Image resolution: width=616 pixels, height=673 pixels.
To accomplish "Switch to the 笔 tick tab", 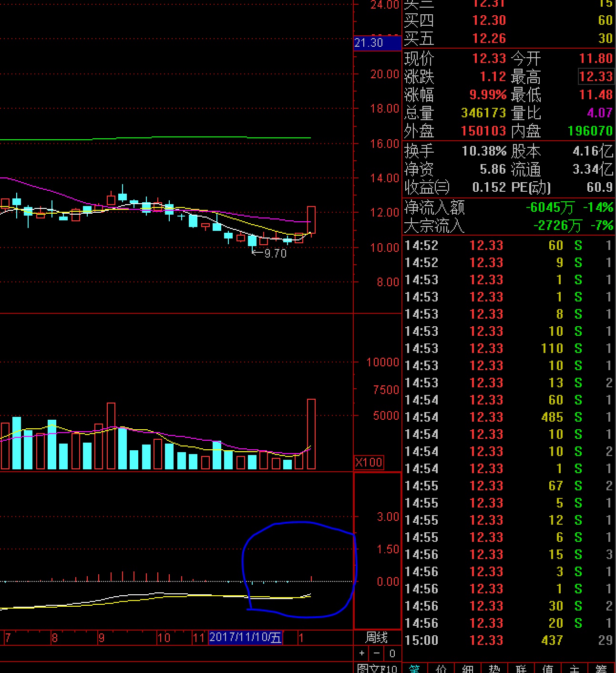I will tap(414, 668).
